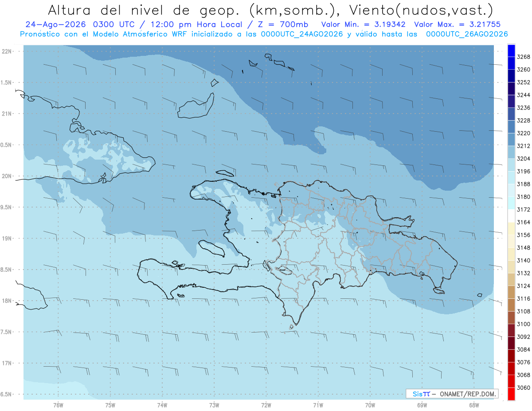Click the colorbar segment between 3204 and 3196
This screenshot has height=411, width=532.
point(511,165)
